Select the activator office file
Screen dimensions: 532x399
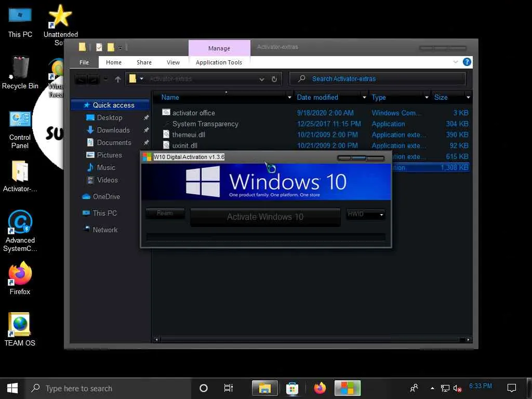(x=193, y=113)
